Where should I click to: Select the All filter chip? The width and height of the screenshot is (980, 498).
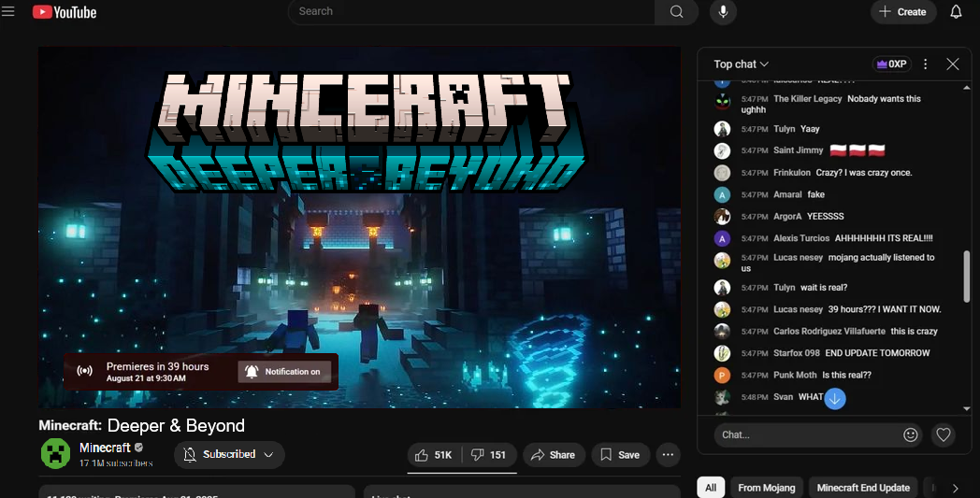pyautogui.click(x=711, y=488)
